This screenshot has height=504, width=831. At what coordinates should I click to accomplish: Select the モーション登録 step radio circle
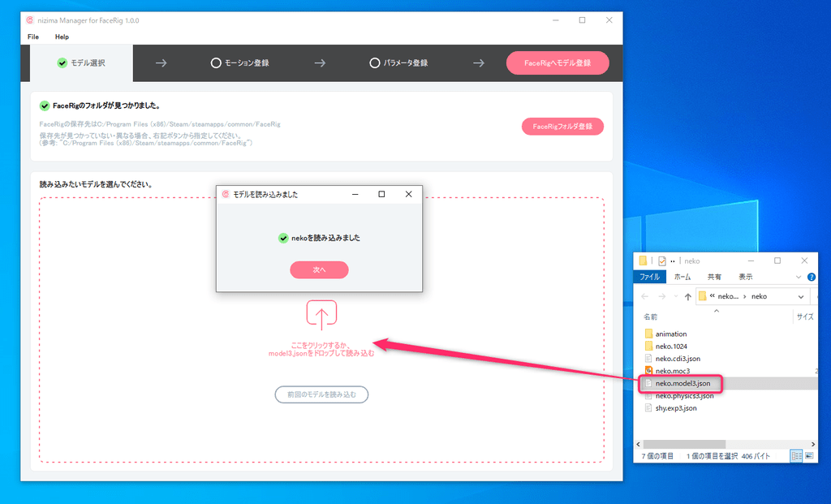[x=215, y=62]
